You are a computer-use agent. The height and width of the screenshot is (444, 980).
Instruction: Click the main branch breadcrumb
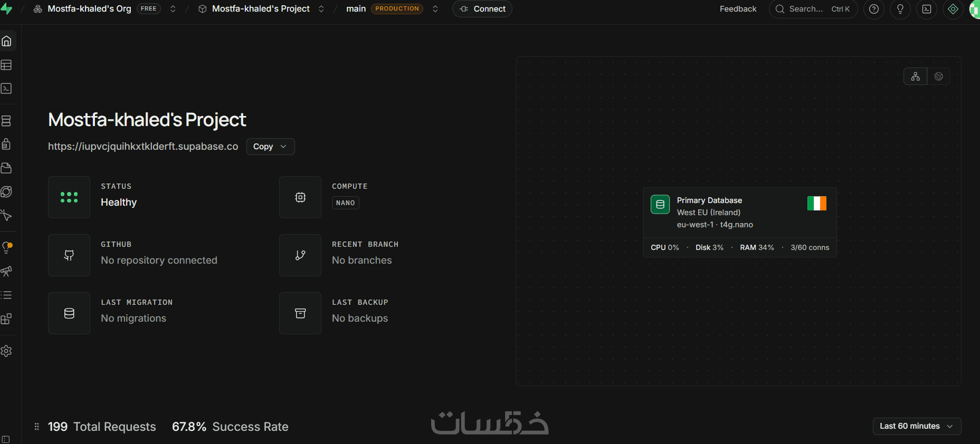(356, 9)
